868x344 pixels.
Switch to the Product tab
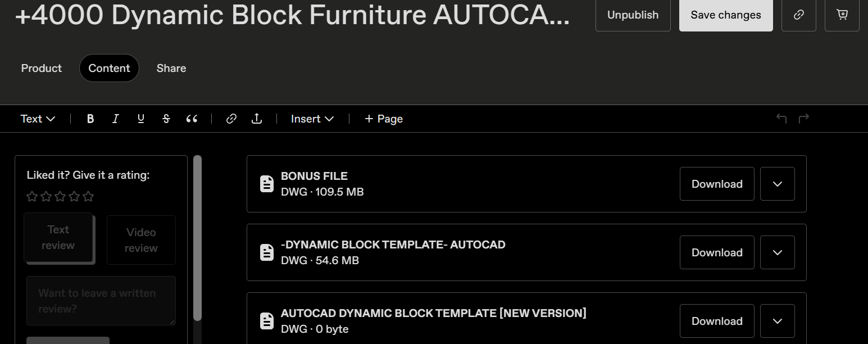[41, 68]
